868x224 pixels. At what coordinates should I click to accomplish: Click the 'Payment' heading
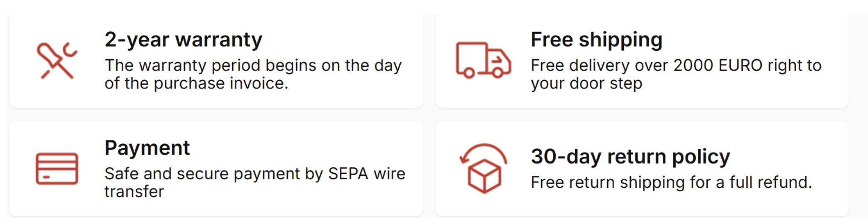(147, 148)
